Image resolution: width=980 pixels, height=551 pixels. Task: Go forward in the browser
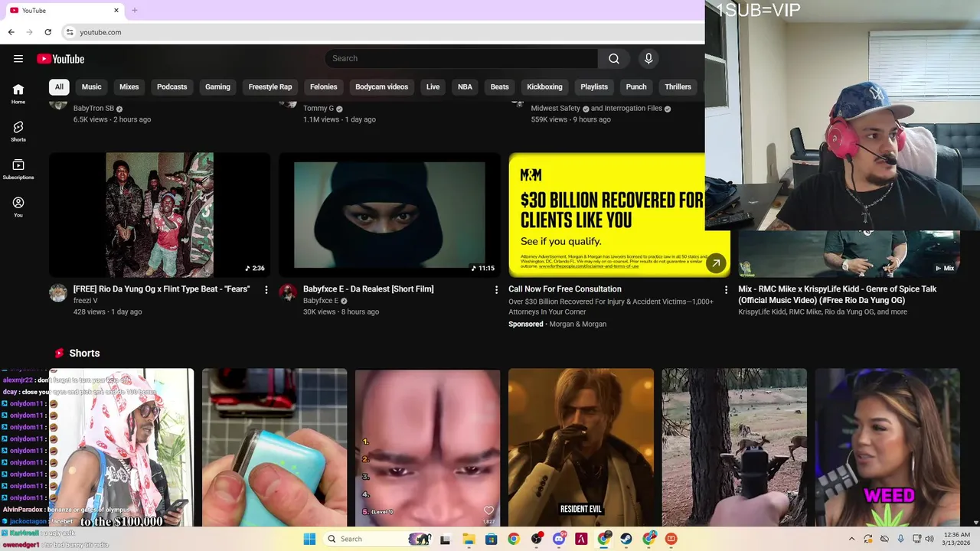(x=29, y=32)
